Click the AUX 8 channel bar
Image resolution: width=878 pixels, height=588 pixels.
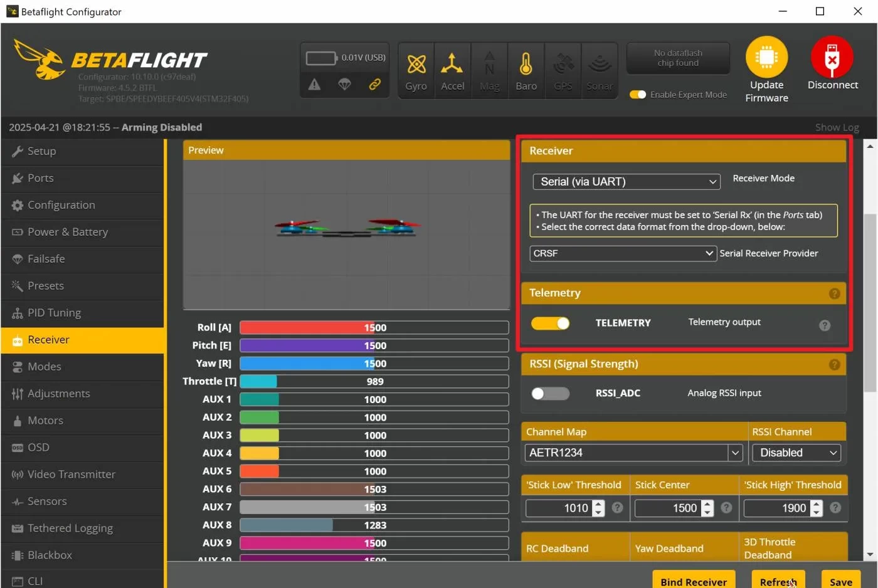point(374,525)
